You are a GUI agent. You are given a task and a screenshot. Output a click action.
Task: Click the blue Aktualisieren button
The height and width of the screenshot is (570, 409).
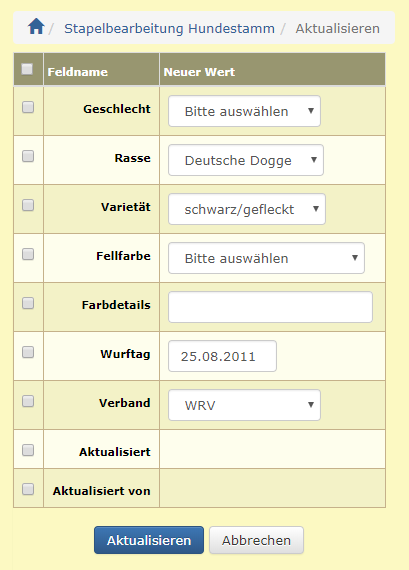tap(149, 540)
